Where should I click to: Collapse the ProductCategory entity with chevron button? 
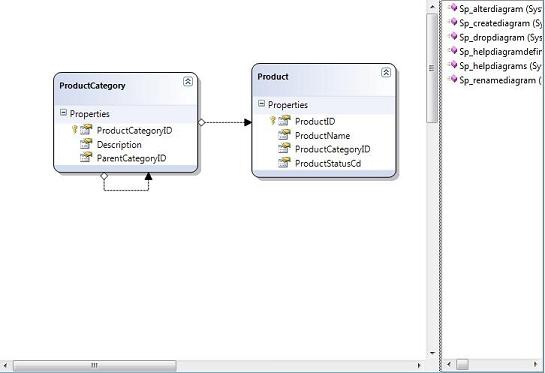(x=188, y=81)
